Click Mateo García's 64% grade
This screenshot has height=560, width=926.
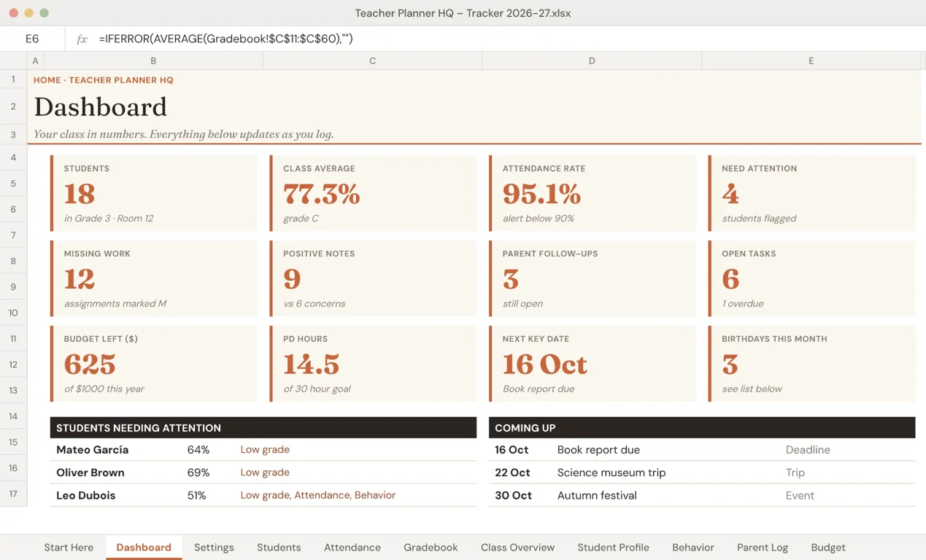[x=198, y=450]
